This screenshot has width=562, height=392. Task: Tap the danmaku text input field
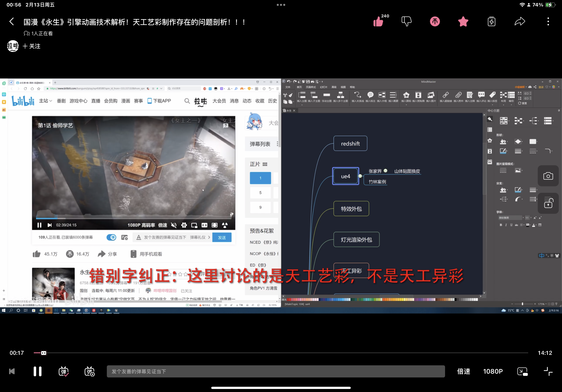(x=276, y=371)
